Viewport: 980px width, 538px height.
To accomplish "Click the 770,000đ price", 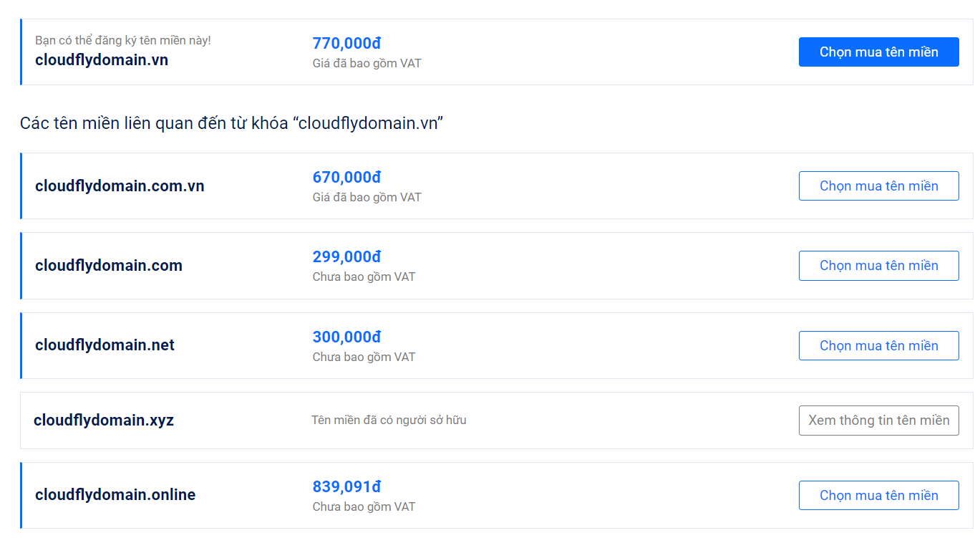I will coord(347,44).
